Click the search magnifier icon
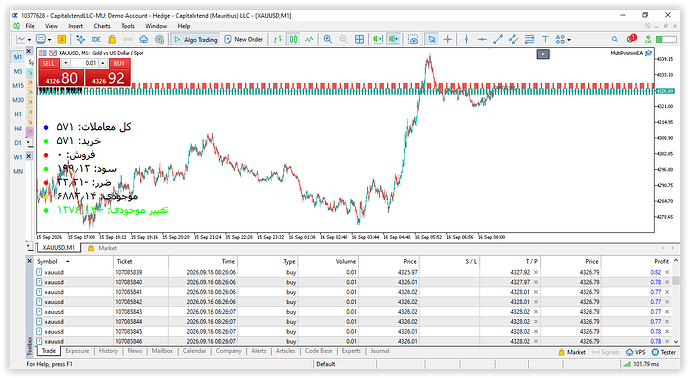690x378 pixels. 615,39
